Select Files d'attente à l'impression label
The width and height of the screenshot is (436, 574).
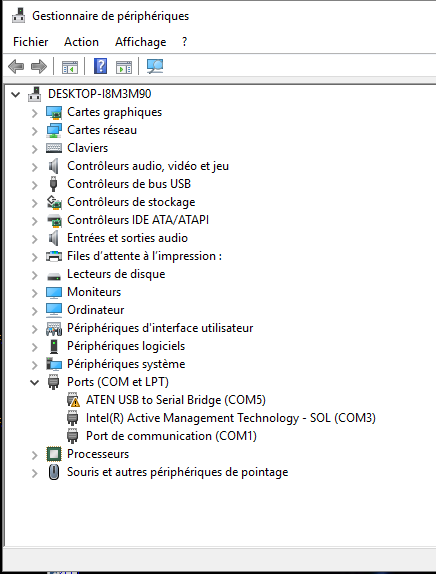coord(144,256)
